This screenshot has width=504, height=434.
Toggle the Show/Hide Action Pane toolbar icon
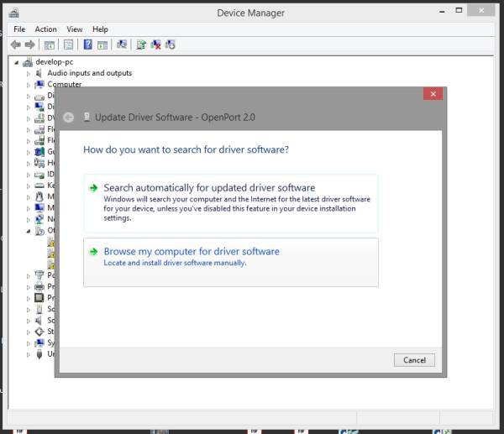[102, 45]
